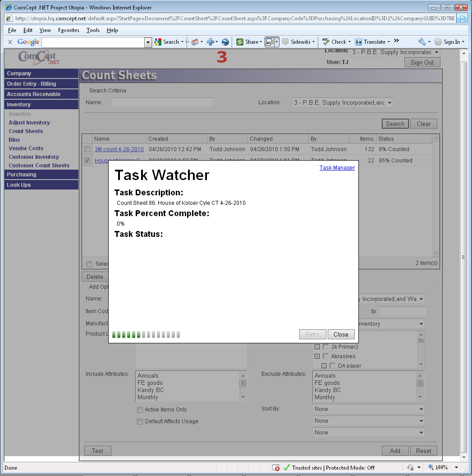The width and height of the screenshot is (472, 476).
Task: Click the wrench settings icon in toolbar
Action: point(422,42)
